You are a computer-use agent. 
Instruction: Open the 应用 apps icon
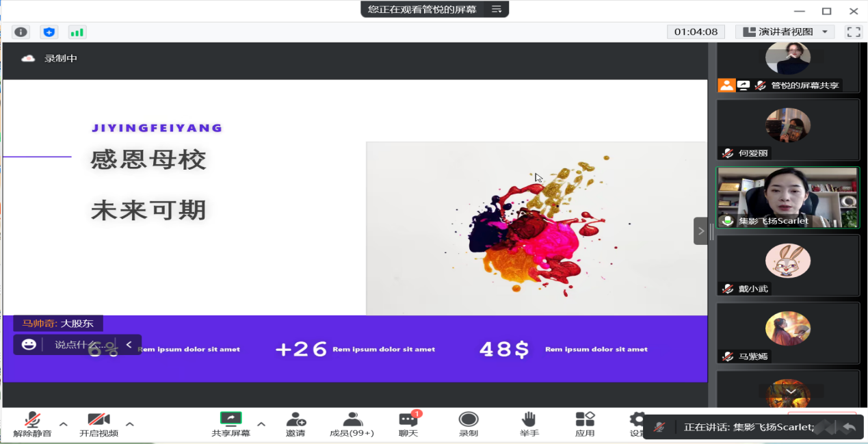tap(585, 424)
